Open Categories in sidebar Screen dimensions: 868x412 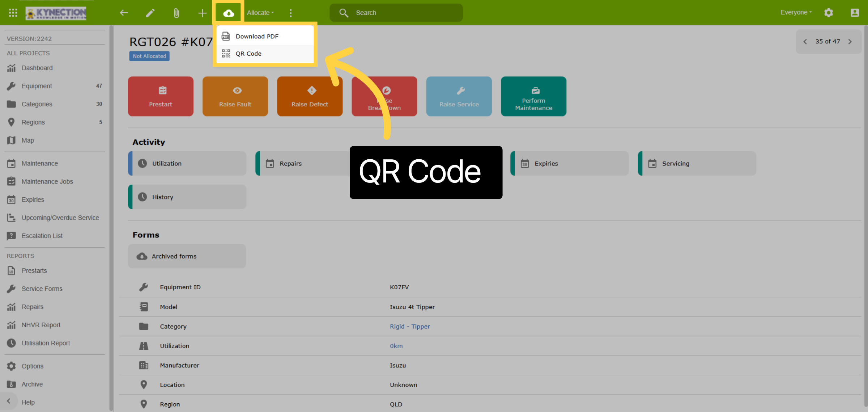pyautogui.click(x=54, y=104)
